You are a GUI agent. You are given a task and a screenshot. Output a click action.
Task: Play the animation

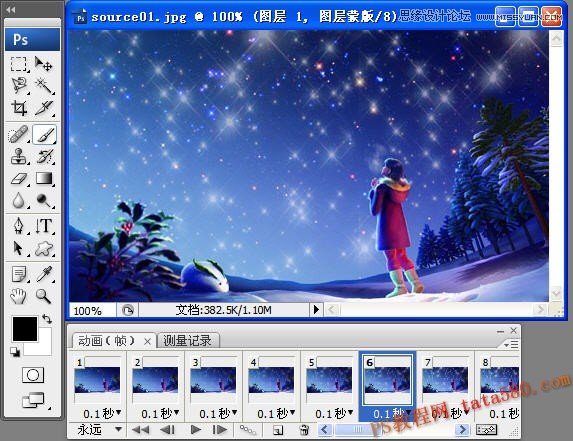[x=196, y=430]
